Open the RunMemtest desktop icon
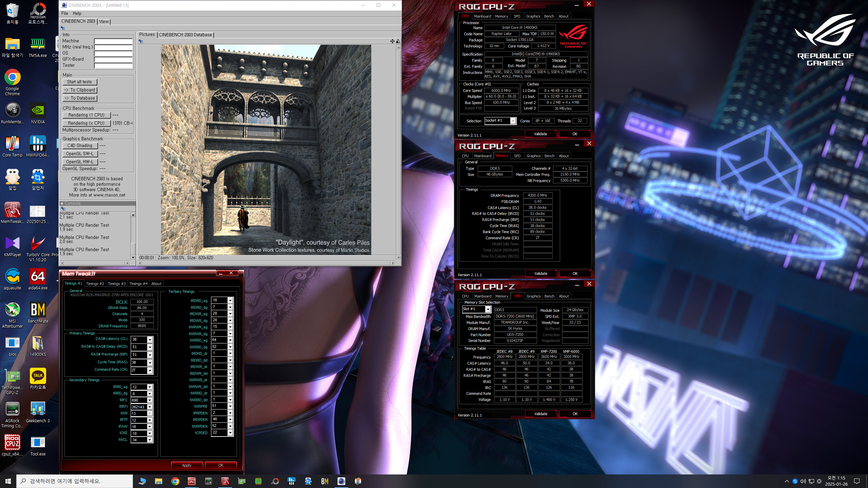The height and width of the screenshot is (488, 868). 12,113
